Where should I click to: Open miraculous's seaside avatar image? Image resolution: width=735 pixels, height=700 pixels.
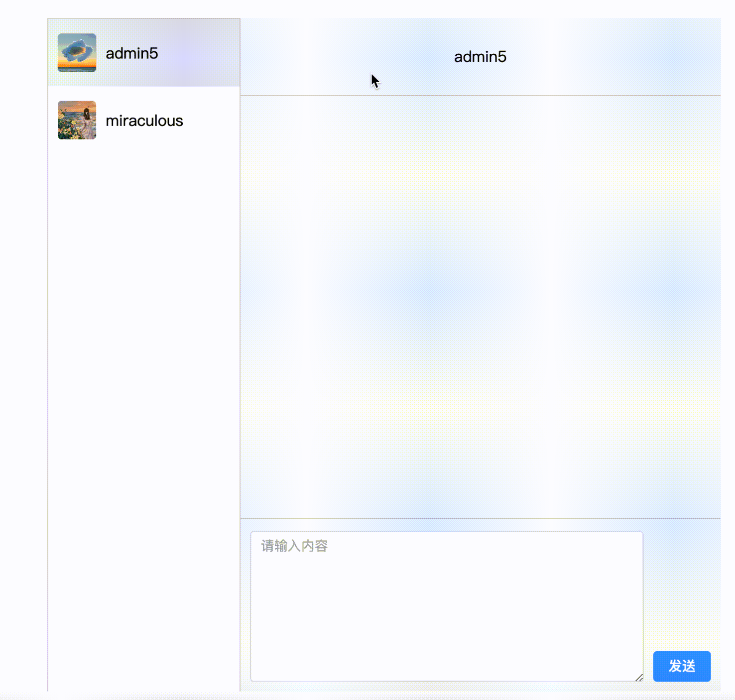pyautogui.click(x=77, y=120)
